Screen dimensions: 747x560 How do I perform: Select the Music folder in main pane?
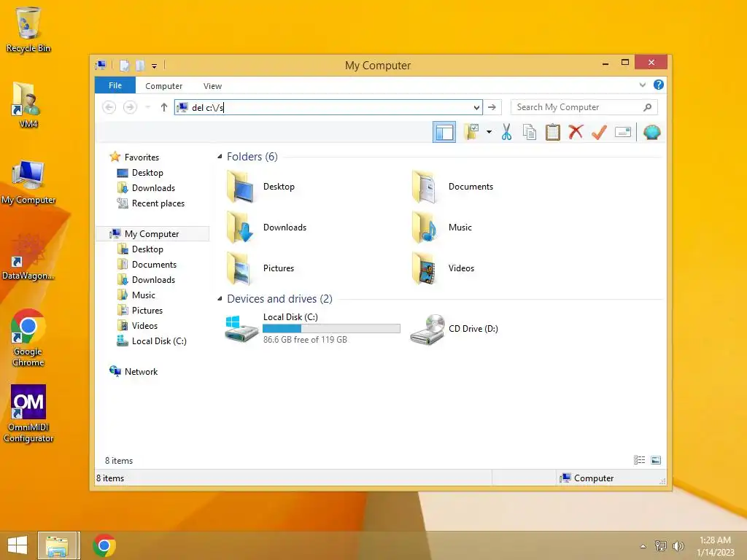click(x=442, y=227)
